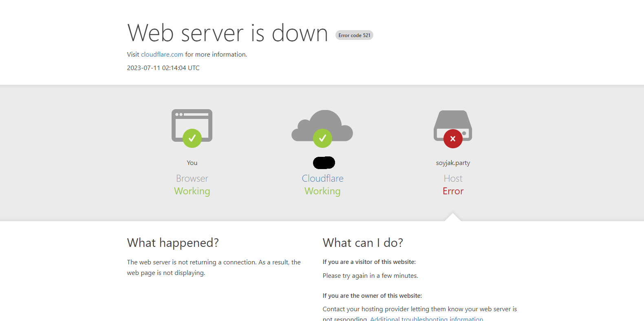The height and width of the screenshot is (321, 644).
Task: Click the Error code 521 badge
Action: click(x=354, y=35)
